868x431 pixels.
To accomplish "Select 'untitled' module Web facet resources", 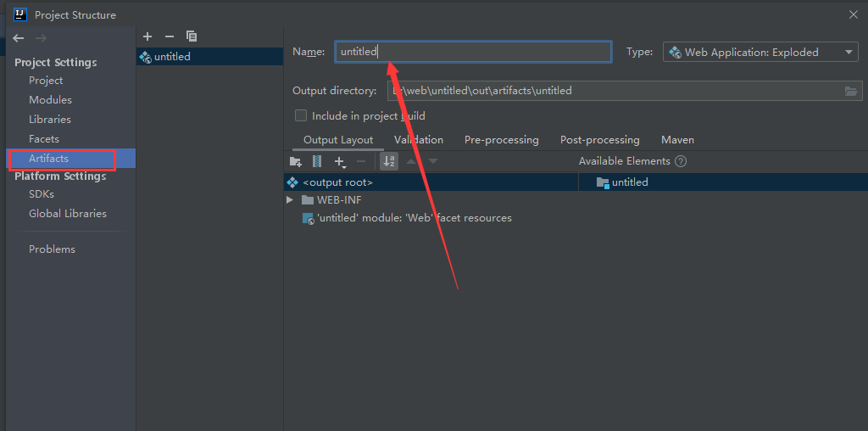I will [x=407, y=218].
